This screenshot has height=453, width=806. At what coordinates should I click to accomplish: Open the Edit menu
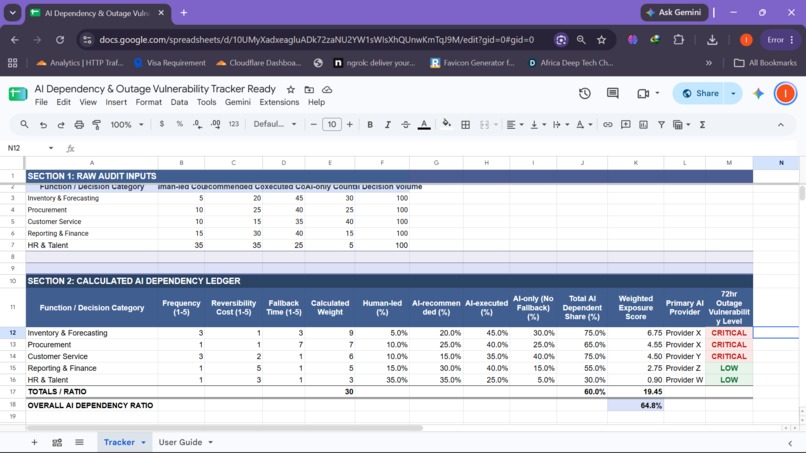click(x=63, y=102)
